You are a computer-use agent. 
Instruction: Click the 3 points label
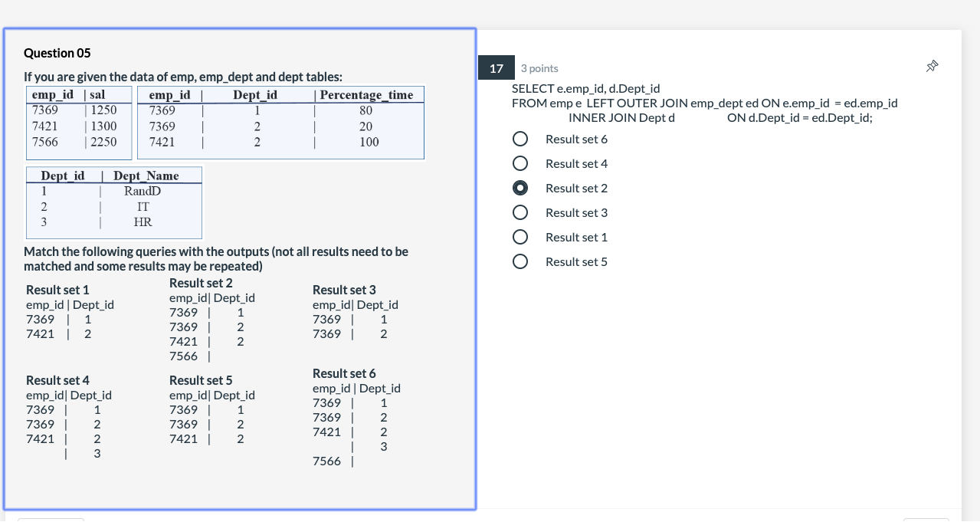[538, 68]
